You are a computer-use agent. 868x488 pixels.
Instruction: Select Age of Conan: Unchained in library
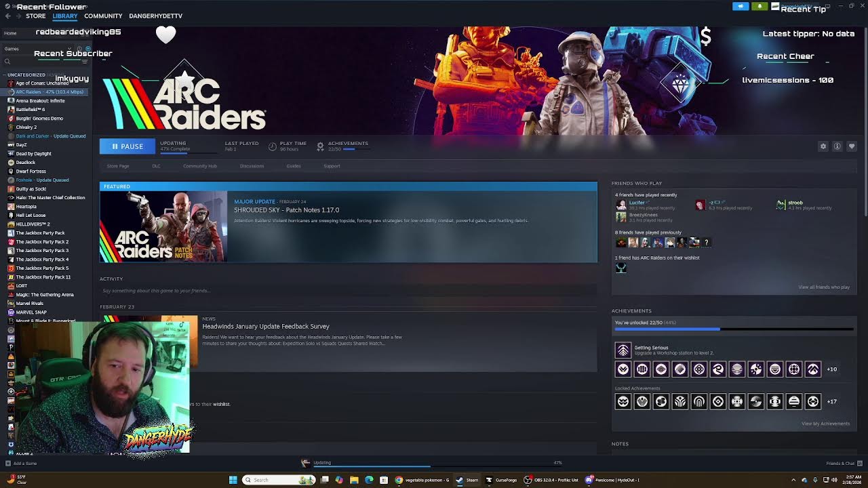tap(42, 83)
